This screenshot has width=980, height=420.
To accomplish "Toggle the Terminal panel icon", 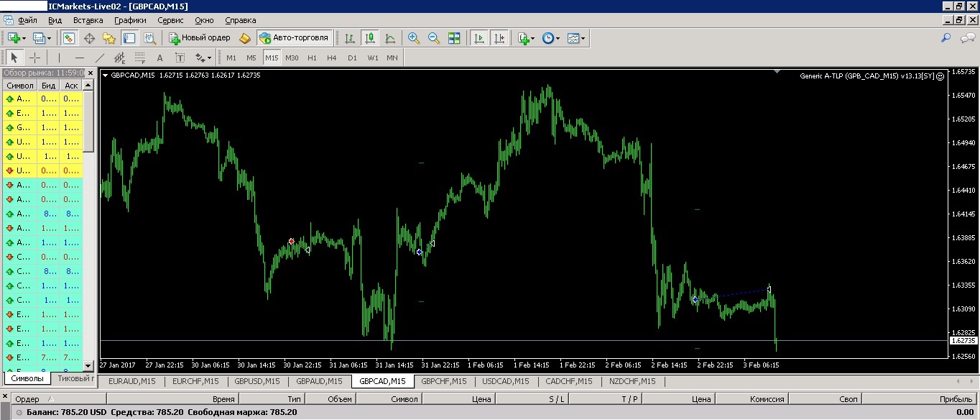I will 129,38.
